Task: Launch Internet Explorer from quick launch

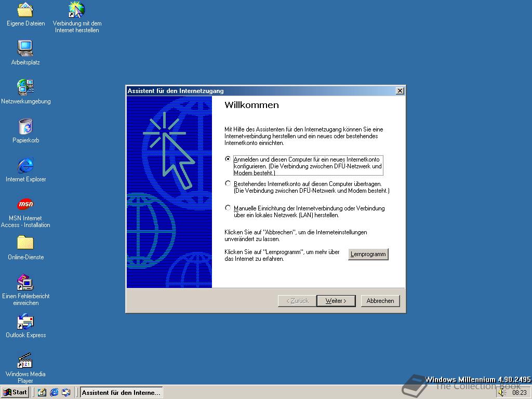Action: coord(54,393)
